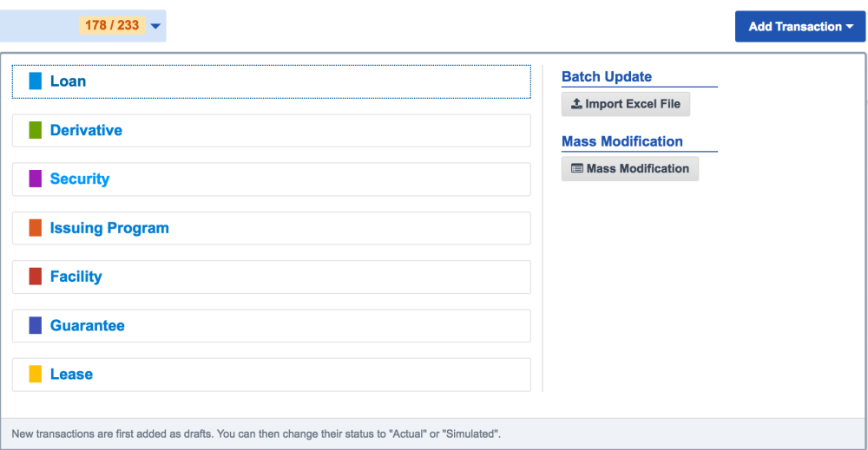Click the dark blue Guarantee square icon
Screen dimensions: 868x450
(36, 326)
